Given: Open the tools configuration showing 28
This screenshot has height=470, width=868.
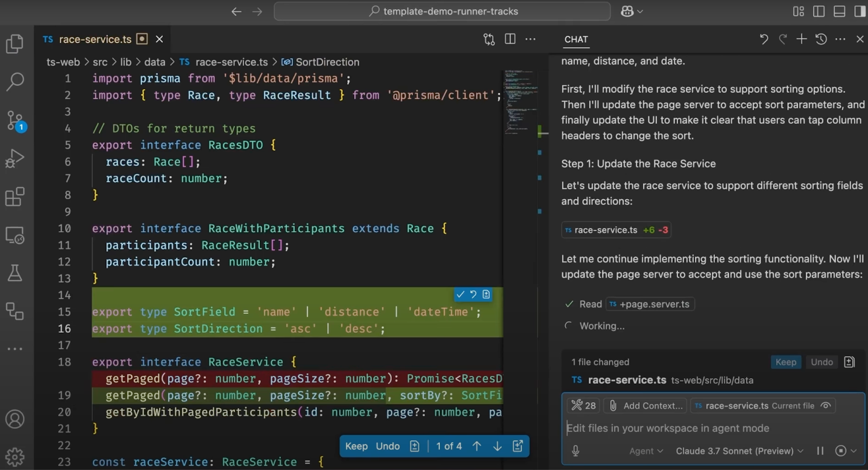Looking at the screenshot, I should point(583,405).
